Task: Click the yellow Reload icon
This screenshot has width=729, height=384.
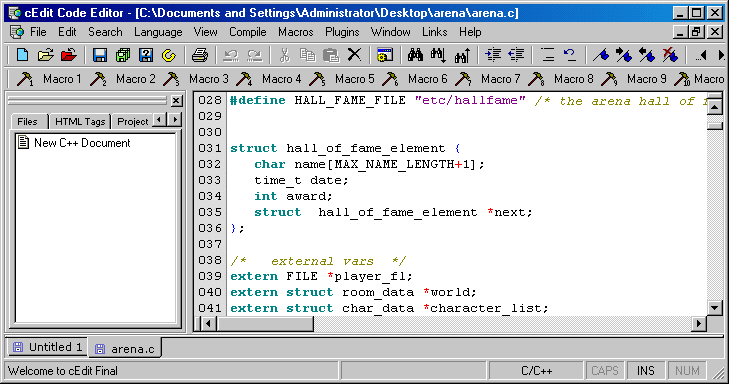Action: (x=169, y=55)
